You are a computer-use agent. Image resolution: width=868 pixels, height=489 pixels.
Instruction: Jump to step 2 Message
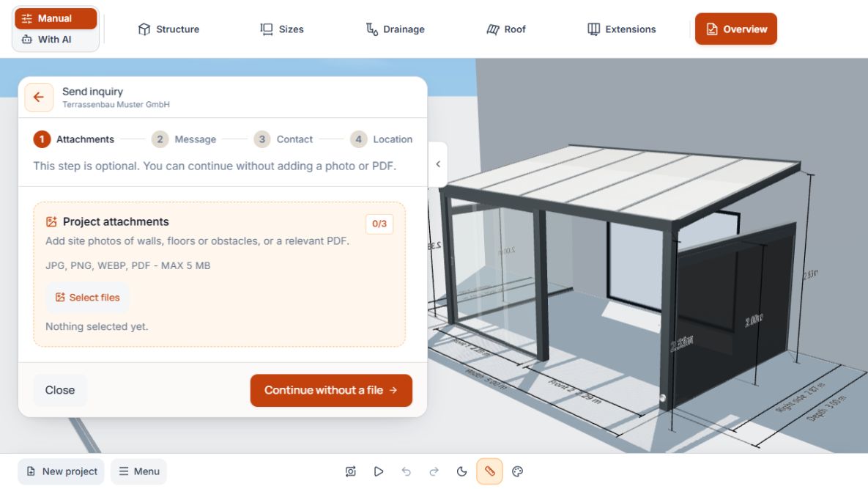184,139
